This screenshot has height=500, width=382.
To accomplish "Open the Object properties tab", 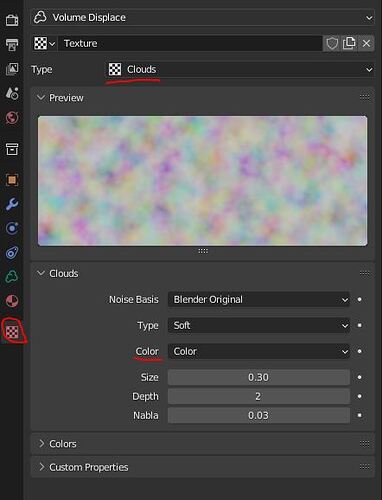I will pos(12,180).
